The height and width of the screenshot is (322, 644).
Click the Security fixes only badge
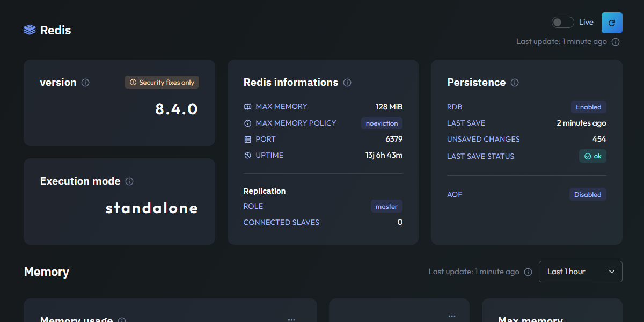pos(162,82)
